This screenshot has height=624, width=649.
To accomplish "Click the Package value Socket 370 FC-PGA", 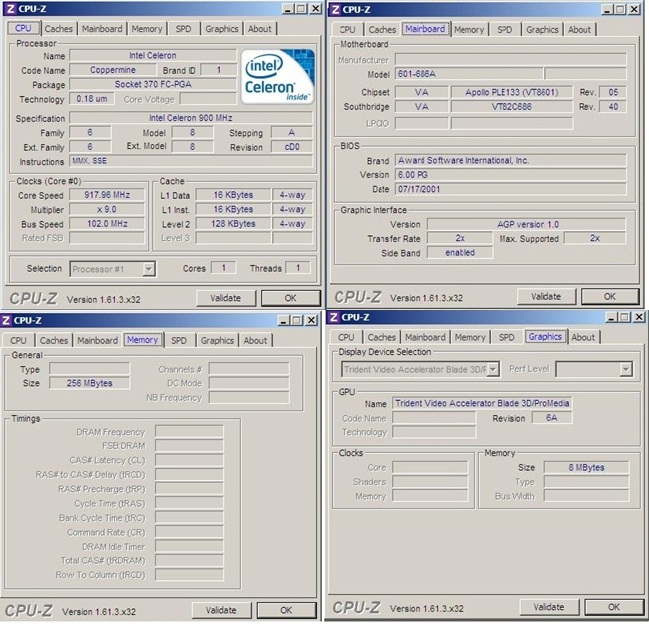I will [153, 84].
